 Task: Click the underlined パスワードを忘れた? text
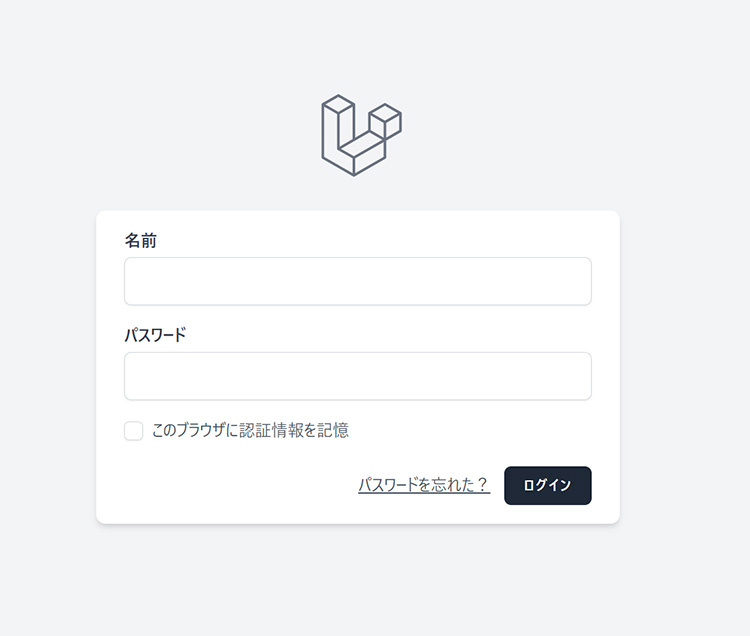click(424, 485)
